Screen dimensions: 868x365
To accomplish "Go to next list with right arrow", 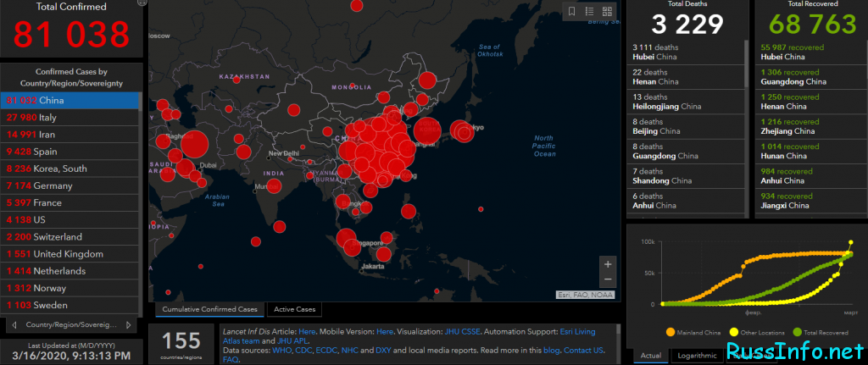I will (x=129, y=324).
